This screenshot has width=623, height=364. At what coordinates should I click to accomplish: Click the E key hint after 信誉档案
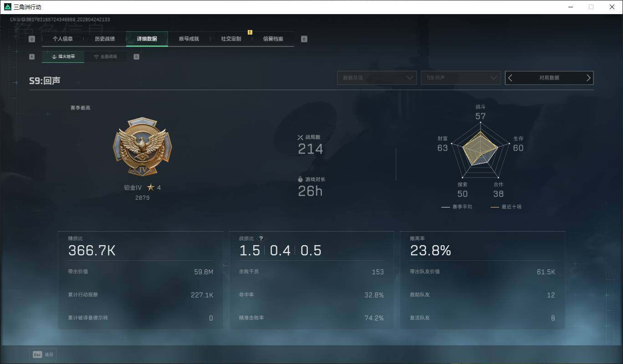click(304, 39)
